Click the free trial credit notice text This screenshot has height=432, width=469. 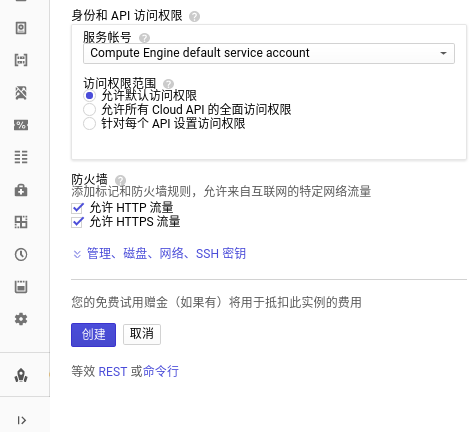click(x=216, y=303)
